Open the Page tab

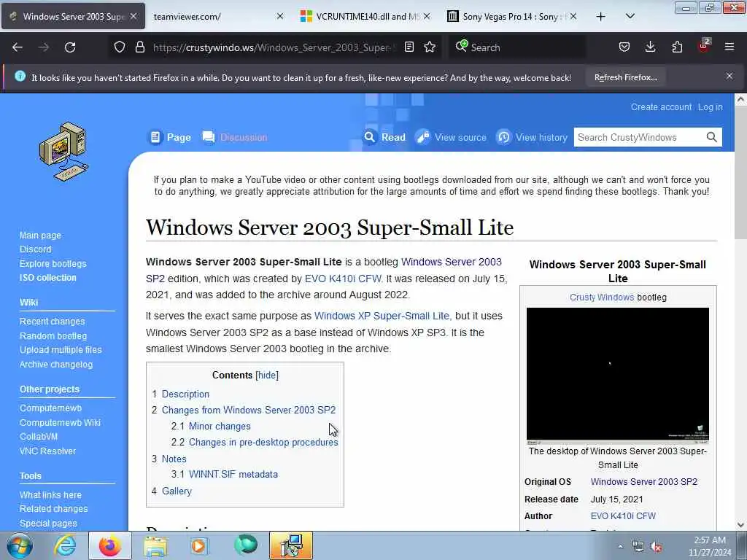click(x=169, y=137)
